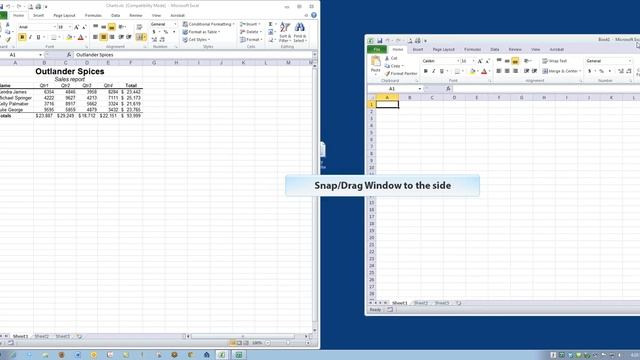Screen dimensions: 640x360
Task: Click Percent Style in left window
Action: [x=165, y=32]
